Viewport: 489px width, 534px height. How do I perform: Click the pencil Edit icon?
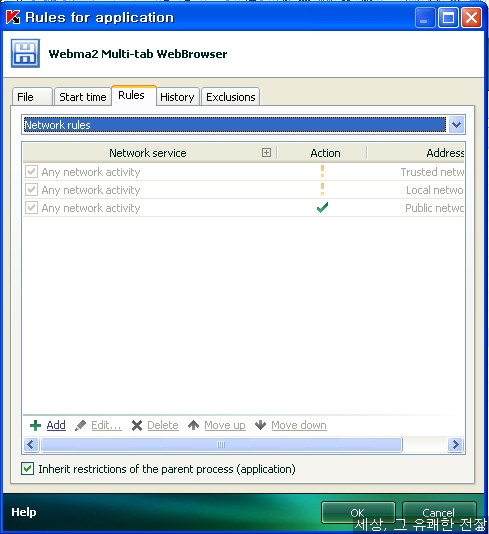click(80, 425)
